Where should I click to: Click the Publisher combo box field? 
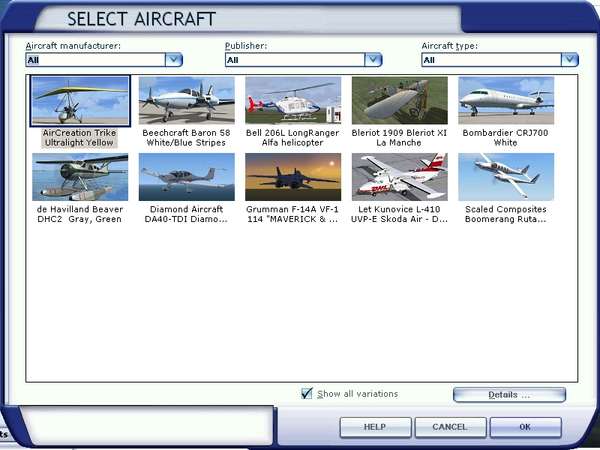(303, 60)
